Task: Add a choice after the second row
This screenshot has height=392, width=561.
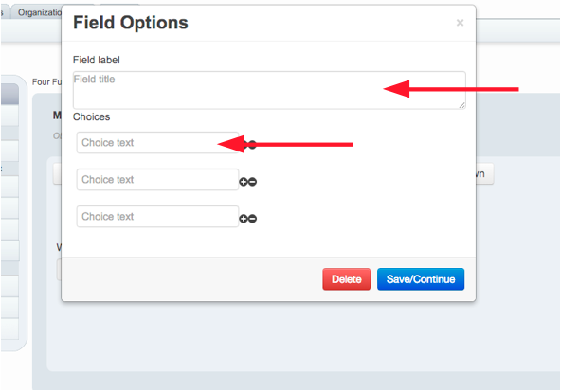Action: click(244, 182)
